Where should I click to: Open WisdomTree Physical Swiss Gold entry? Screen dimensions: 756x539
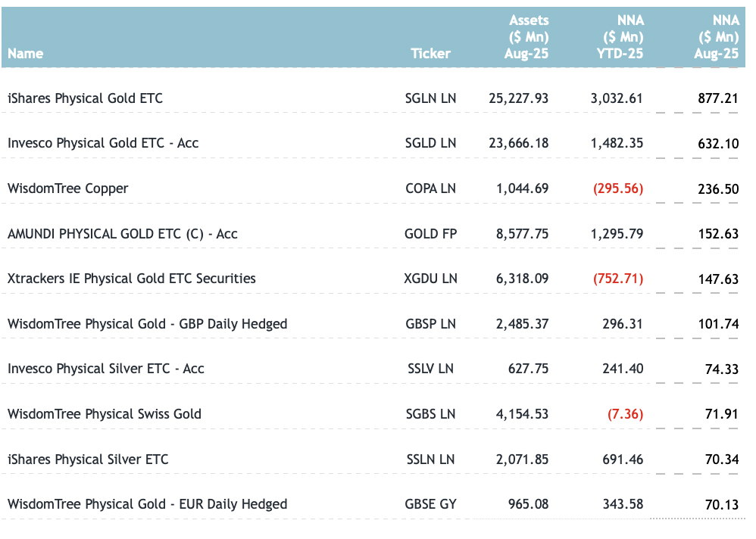(105, 414)
